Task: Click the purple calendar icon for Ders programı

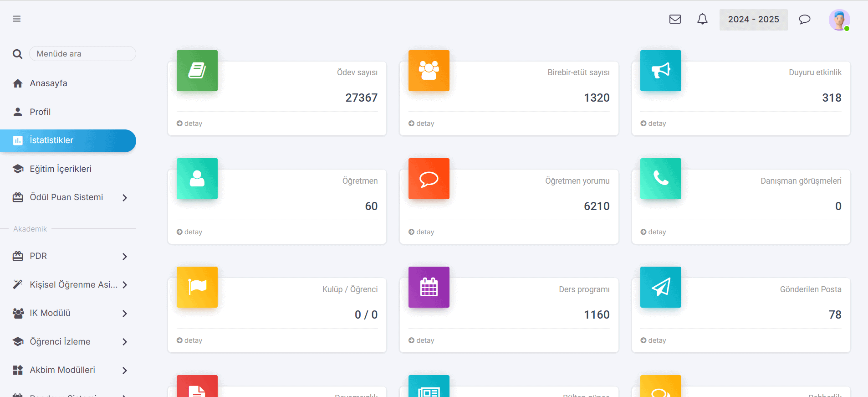Action: [x=429, y=287]
